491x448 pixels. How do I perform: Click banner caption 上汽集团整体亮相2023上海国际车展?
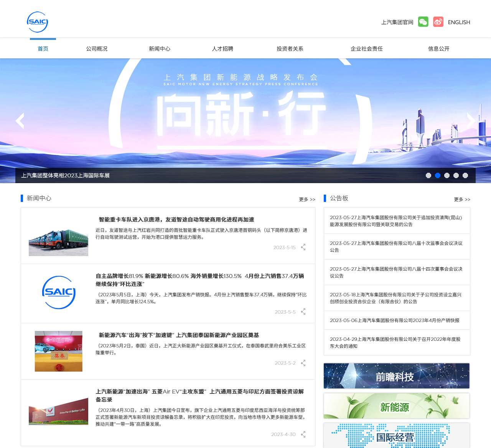(x=66, y=175)
